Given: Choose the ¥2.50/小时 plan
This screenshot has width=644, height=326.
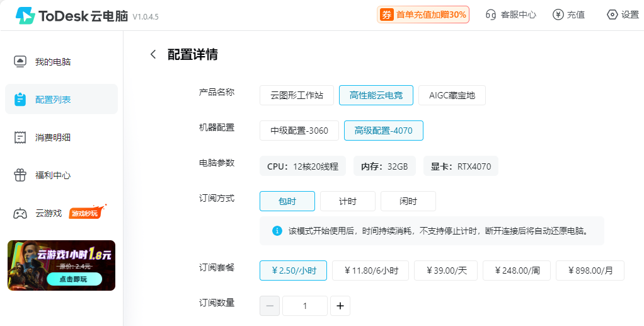Looking at the screenshot, I should pos(293,271).
